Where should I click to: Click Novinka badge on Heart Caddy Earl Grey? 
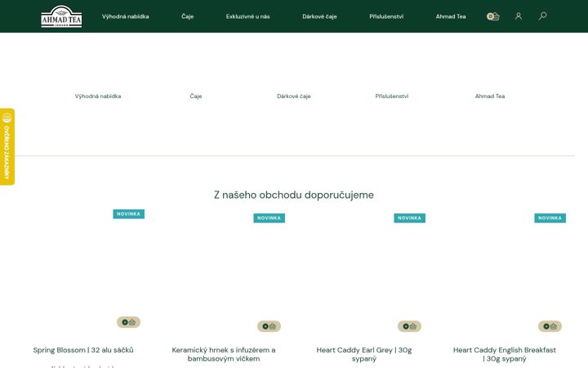click(x=409, y=218)
